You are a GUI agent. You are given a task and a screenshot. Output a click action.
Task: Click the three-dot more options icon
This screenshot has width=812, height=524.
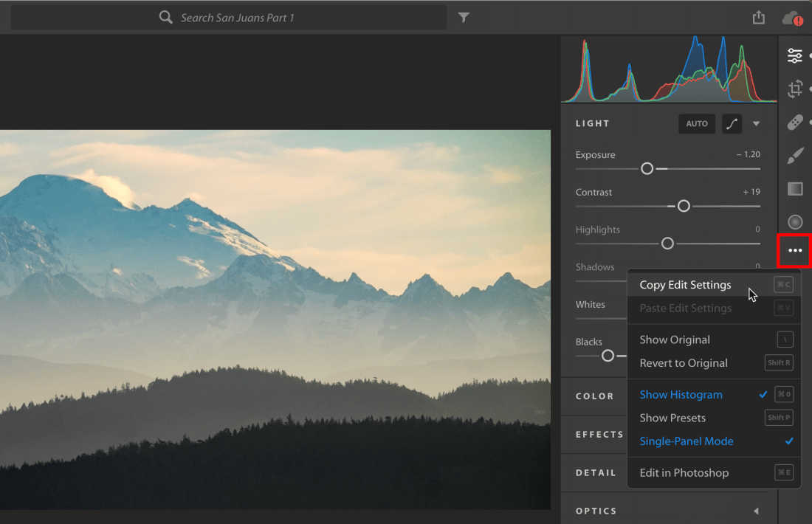click(794, 251)
